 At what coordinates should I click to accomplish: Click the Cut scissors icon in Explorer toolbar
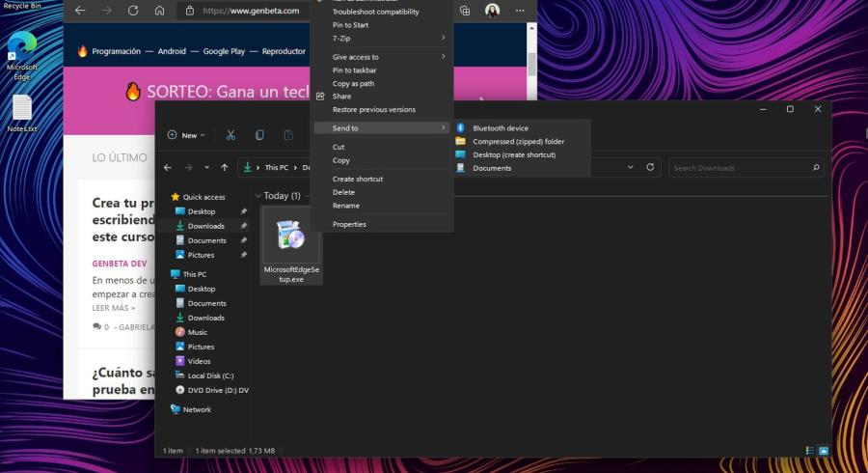231,135
